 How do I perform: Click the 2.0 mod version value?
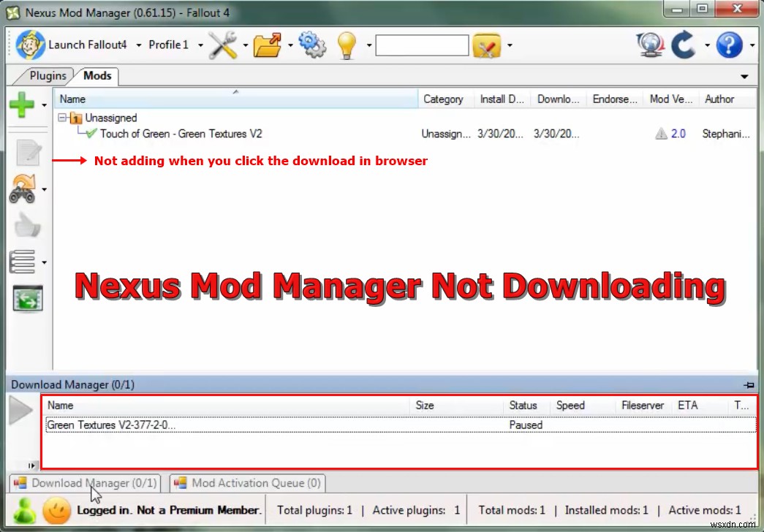(678, 134)
